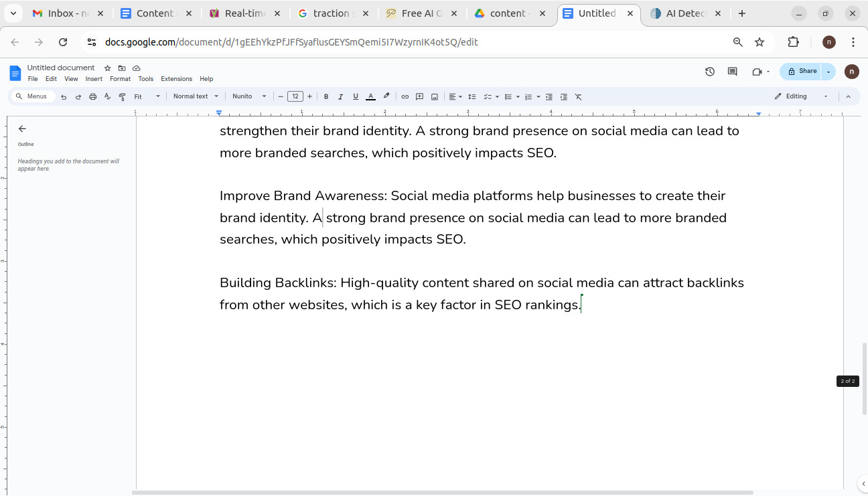Toggle bold formatting
This screenshot has height=496, width=868.
click(x=326, y=97)
